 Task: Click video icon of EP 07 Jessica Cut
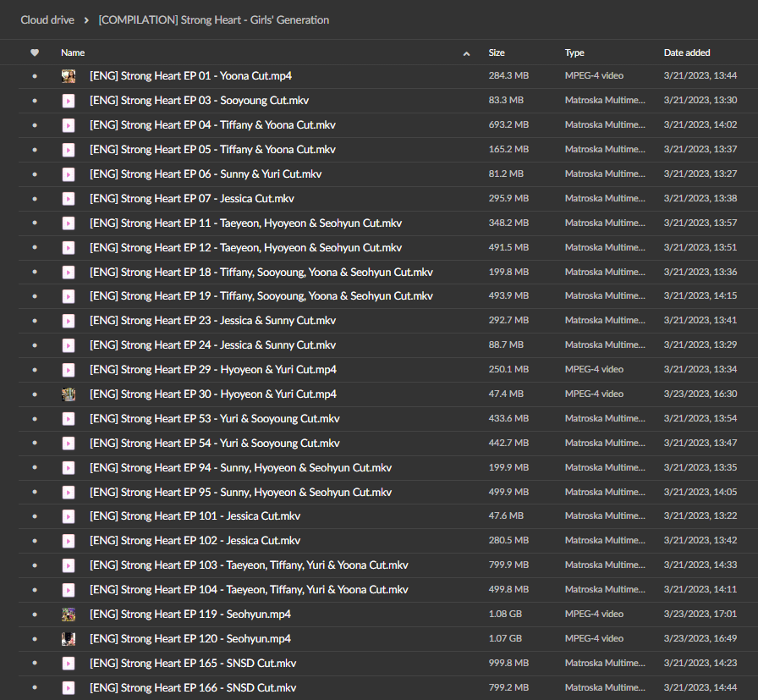(x=69, y=199)
